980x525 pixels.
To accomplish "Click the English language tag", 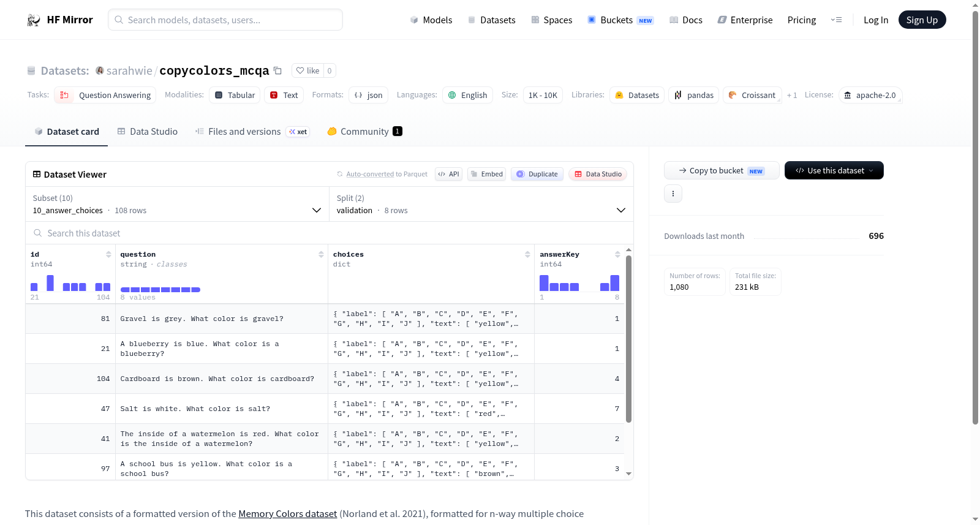I will (468, 95).
